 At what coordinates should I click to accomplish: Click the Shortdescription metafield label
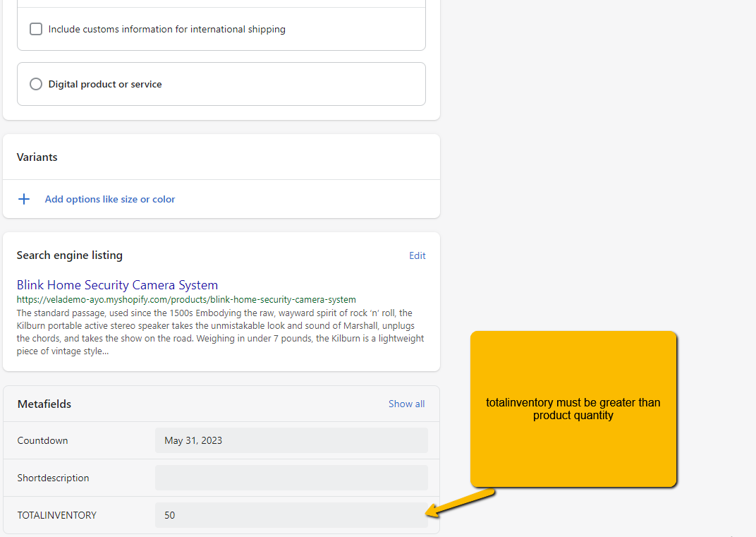click(x=54, y=478)
